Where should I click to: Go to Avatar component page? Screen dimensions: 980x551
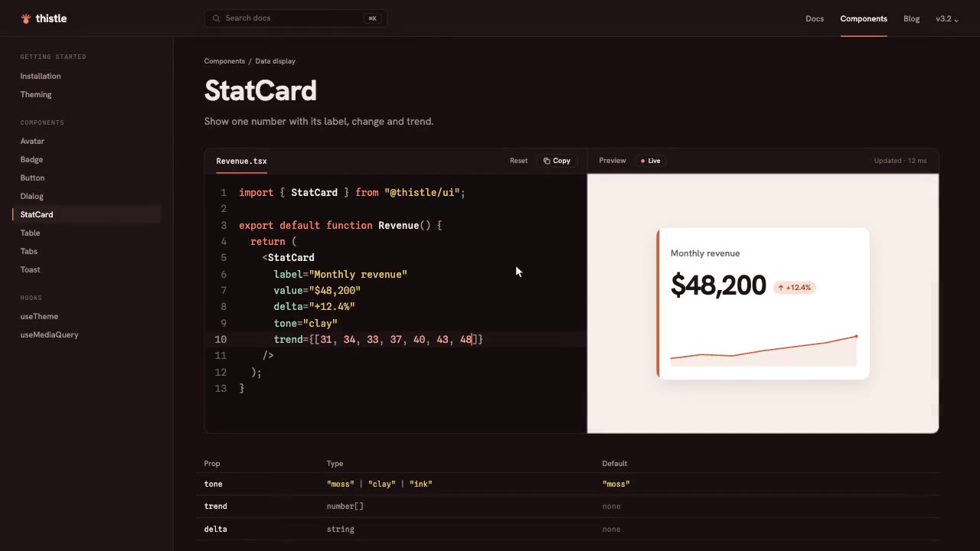pos(32,142)
